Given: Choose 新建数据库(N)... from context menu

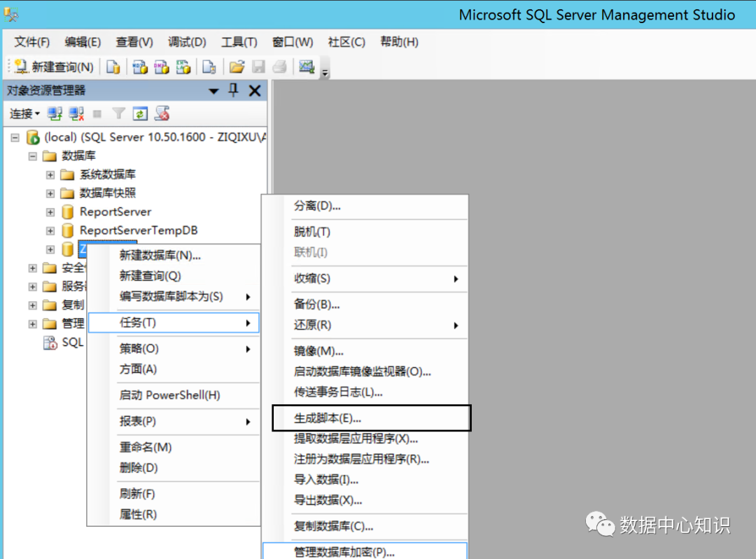Looking at the screenshot, I should 174,255.
